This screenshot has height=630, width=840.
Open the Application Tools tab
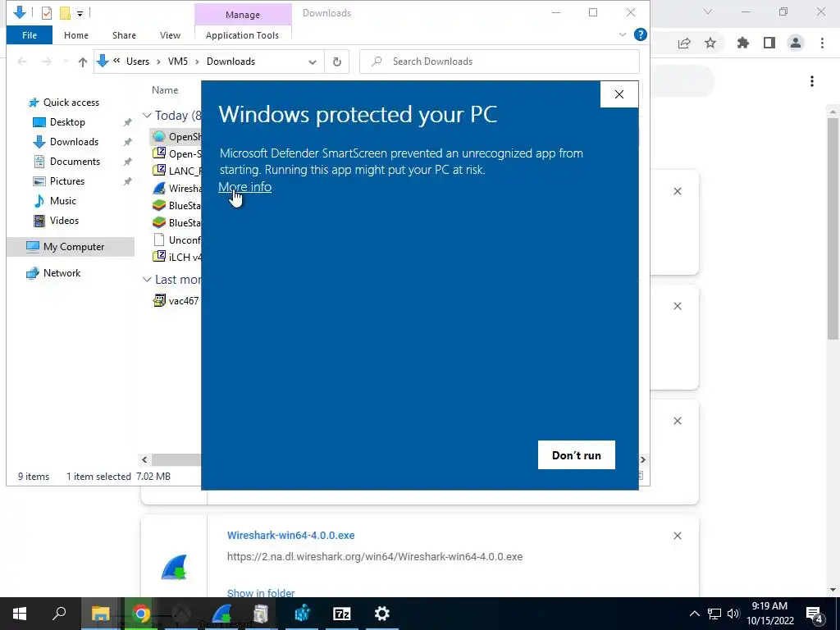click(x=242, y=35)
